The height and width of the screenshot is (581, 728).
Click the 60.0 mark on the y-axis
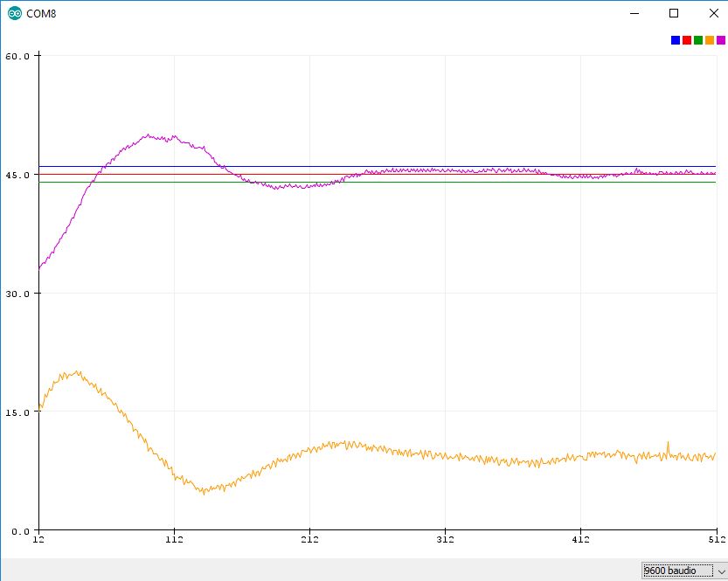click(x=16, y=56)
